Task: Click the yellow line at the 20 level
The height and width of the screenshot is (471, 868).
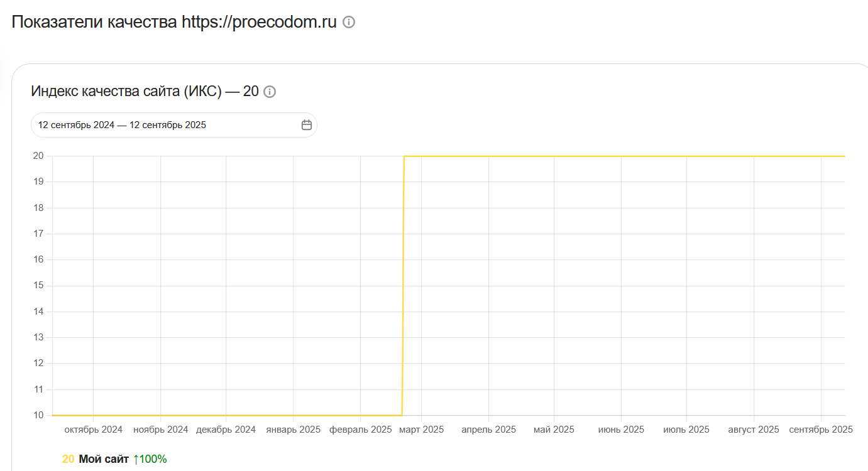Action: 625,156
